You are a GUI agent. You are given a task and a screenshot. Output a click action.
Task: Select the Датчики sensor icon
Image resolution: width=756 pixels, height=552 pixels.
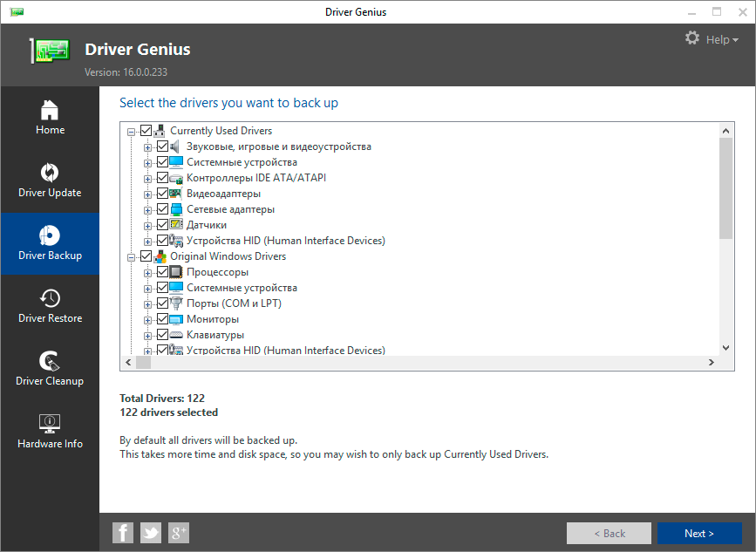(x=176, y=225)
